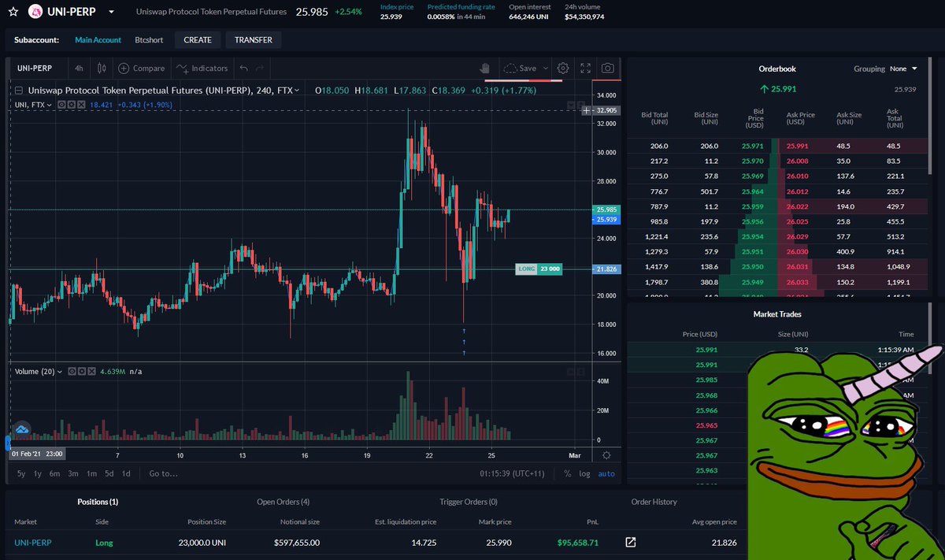This screenshot has height=560, width=945.
Task: Click the 32.905 crosshair price plus button
Action: pyautogui.click(x=587, y=111)
